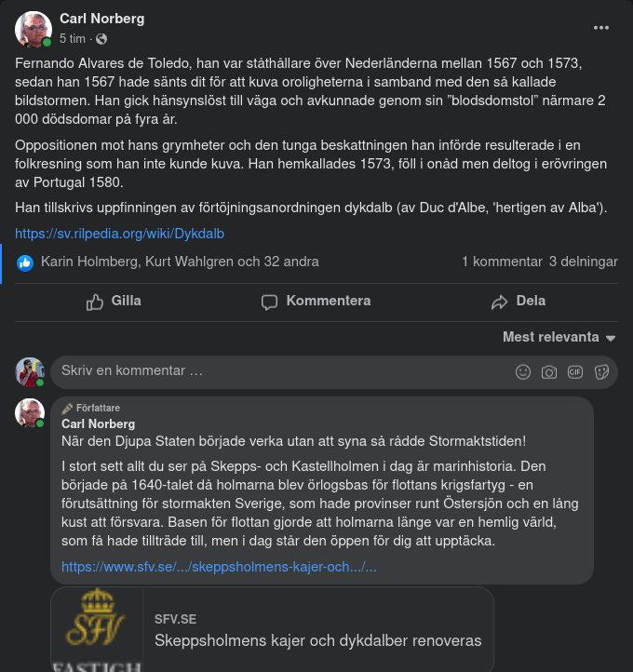Image resolution: width=633 pixels, height=672 pixels.
Task: Click the blue like reaction icon
Action: pyautogui.click(x=25, y=262)
